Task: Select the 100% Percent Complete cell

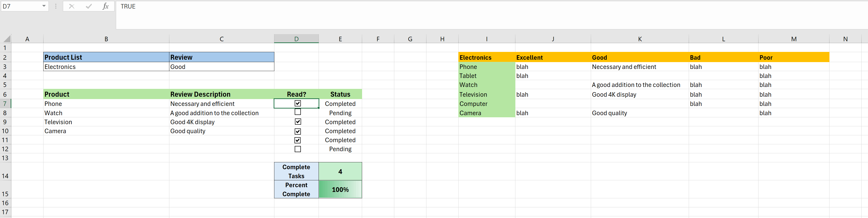Action: [340, 189]
